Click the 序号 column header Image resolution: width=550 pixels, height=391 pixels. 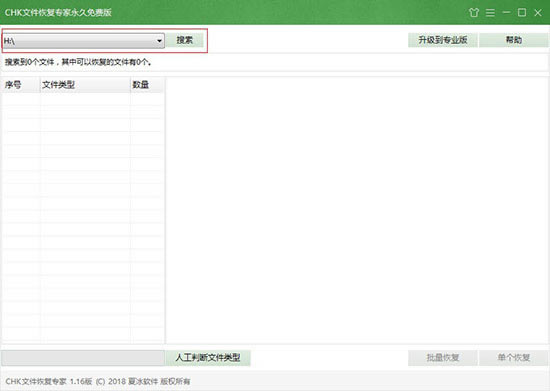(x=21, y=85)
